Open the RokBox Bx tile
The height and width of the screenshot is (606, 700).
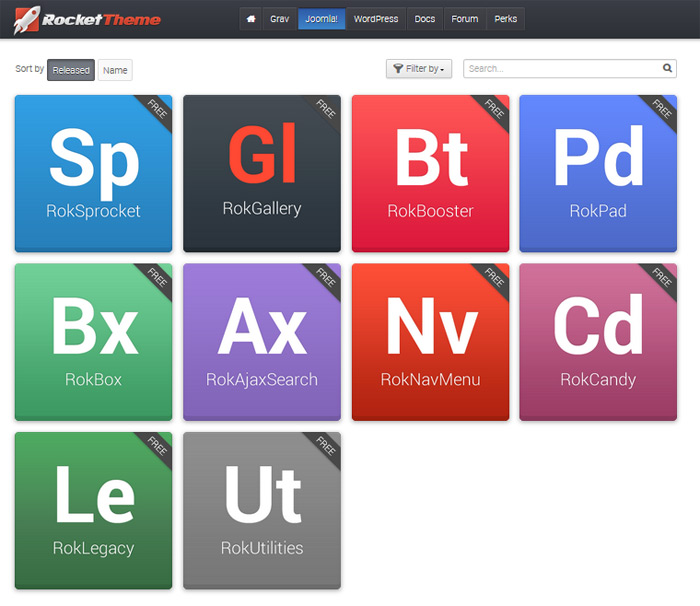coord(93,342)
